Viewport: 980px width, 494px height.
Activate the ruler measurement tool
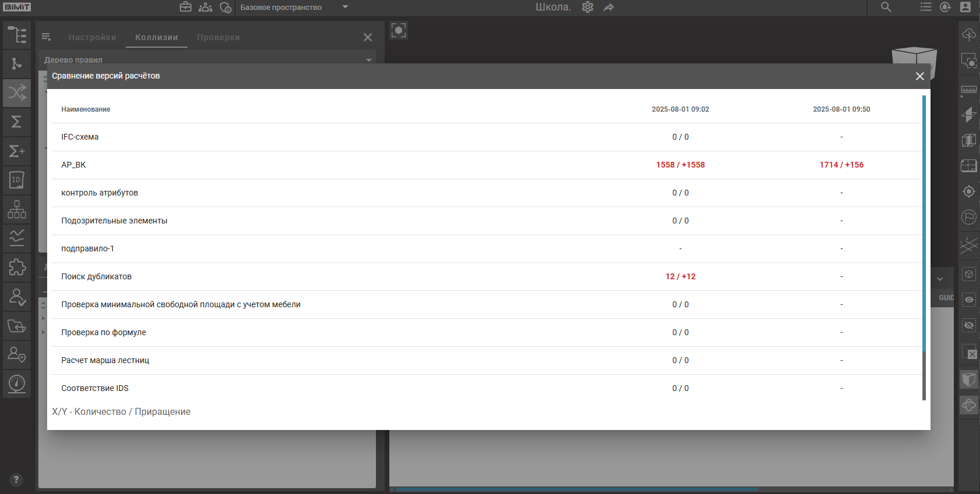(x=969, y=90)
